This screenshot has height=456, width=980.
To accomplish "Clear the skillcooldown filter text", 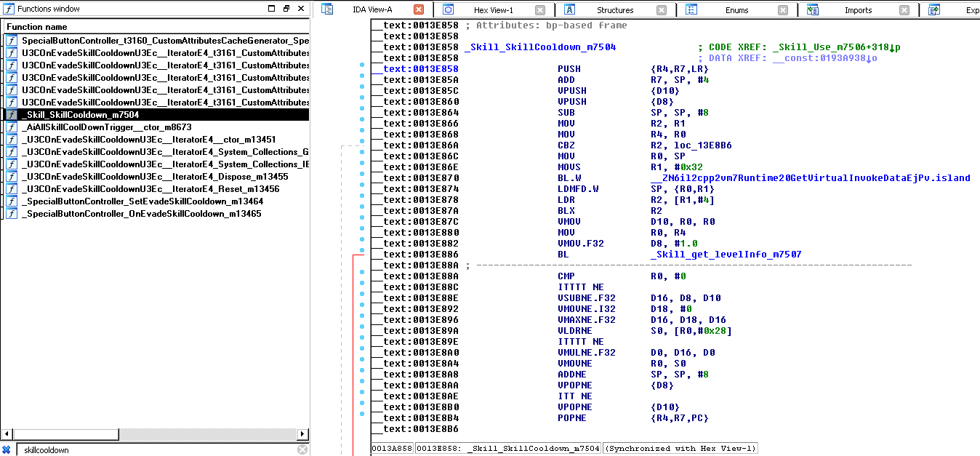I will click(x=302, y=449).
